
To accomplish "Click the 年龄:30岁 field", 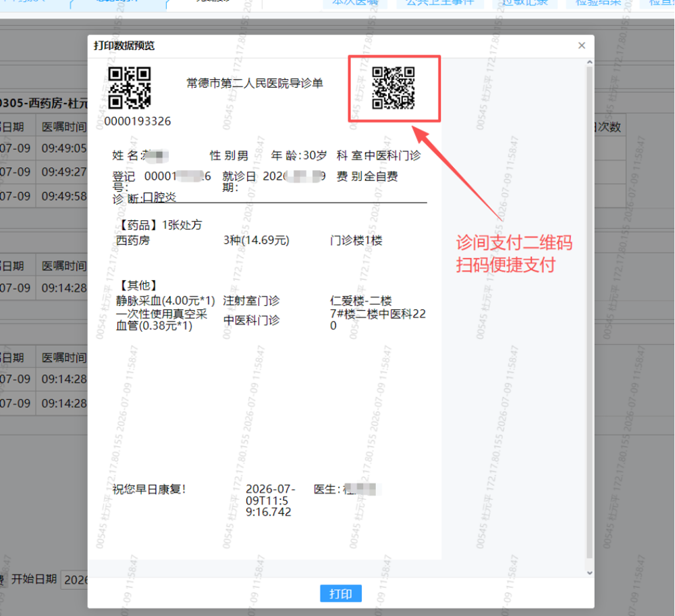I will 299,155.
